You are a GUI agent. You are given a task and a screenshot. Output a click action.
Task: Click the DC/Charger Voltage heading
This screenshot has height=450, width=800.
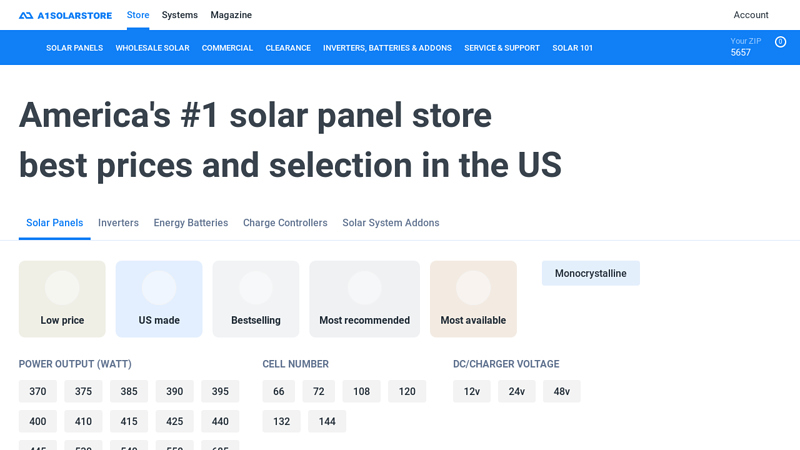click(x=506, y=364)
